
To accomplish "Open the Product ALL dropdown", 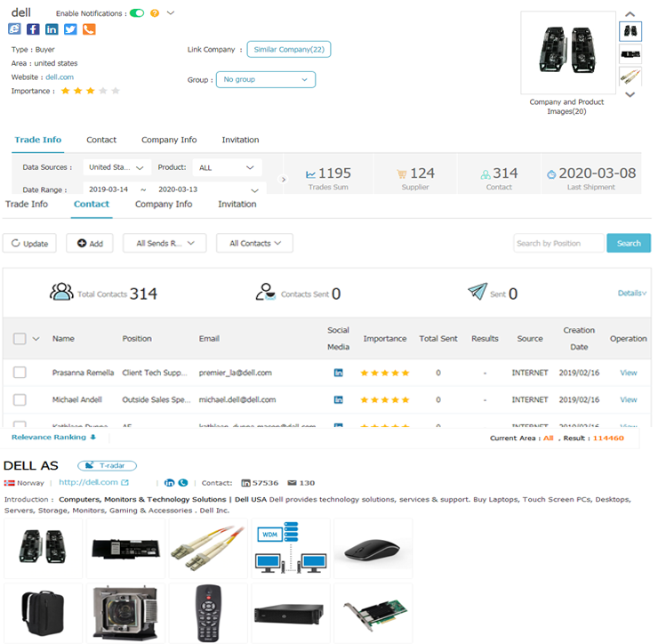I will click(227, 167).
